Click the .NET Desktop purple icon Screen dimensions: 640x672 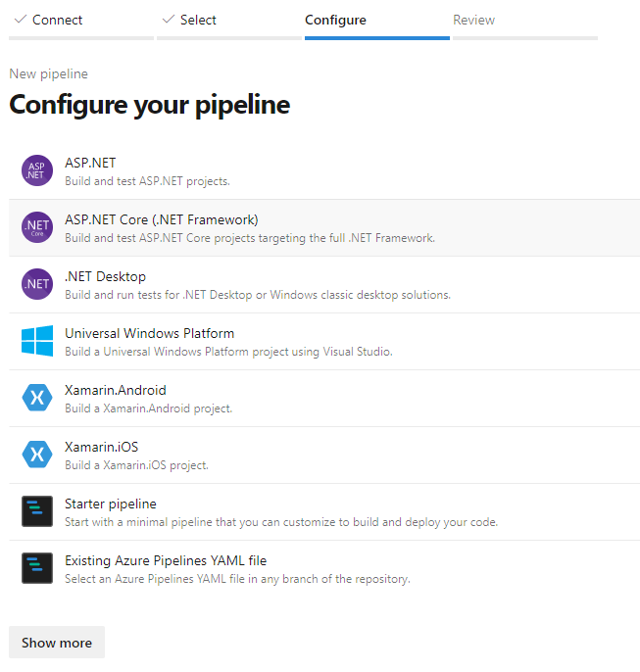click(37, 285)
